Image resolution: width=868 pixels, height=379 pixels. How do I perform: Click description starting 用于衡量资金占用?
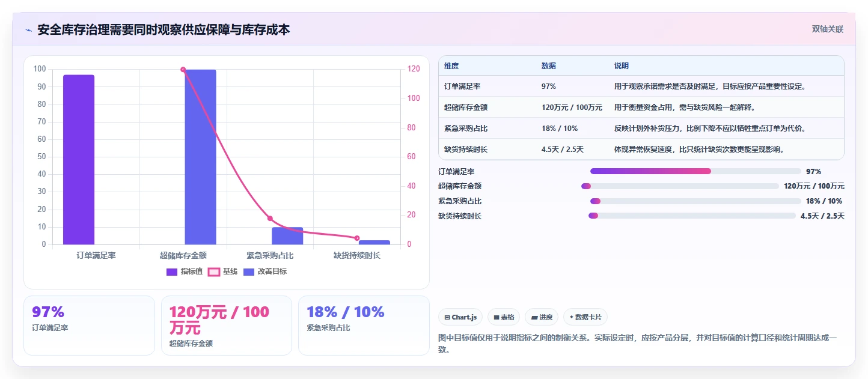pyautogui.click(x=684, y=108)
